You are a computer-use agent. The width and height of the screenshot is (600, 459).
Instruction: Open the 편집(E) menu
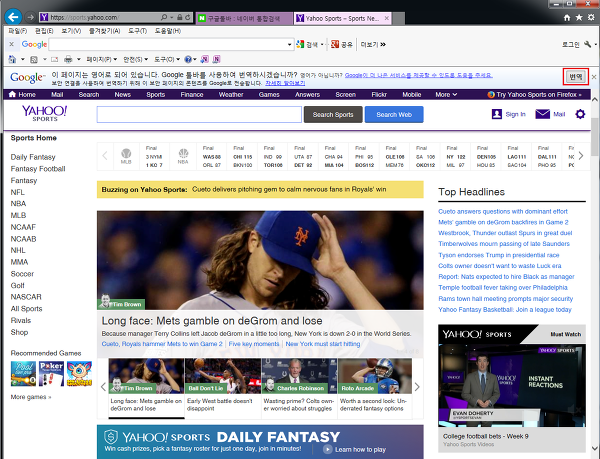44,31
